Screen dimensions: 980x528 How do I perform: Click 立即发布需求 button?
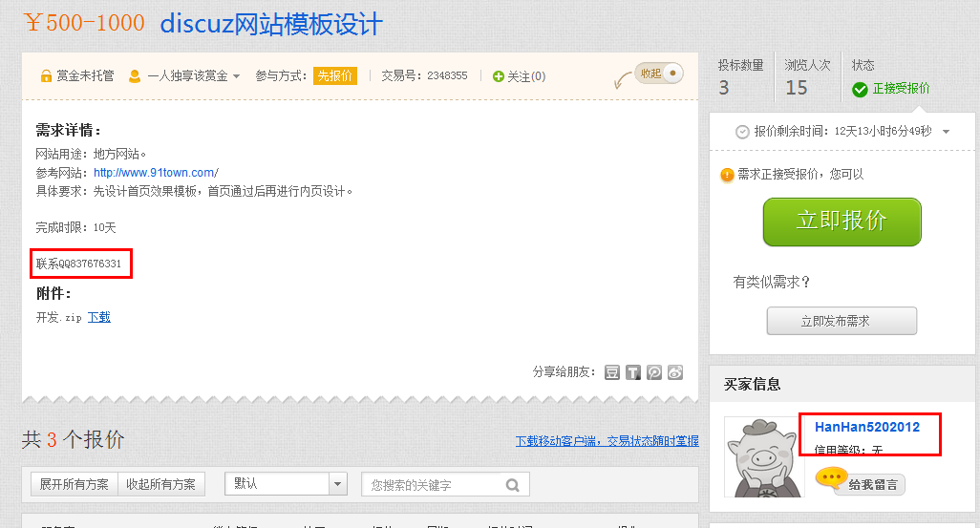pyautogui.click(x=842, y=321)
